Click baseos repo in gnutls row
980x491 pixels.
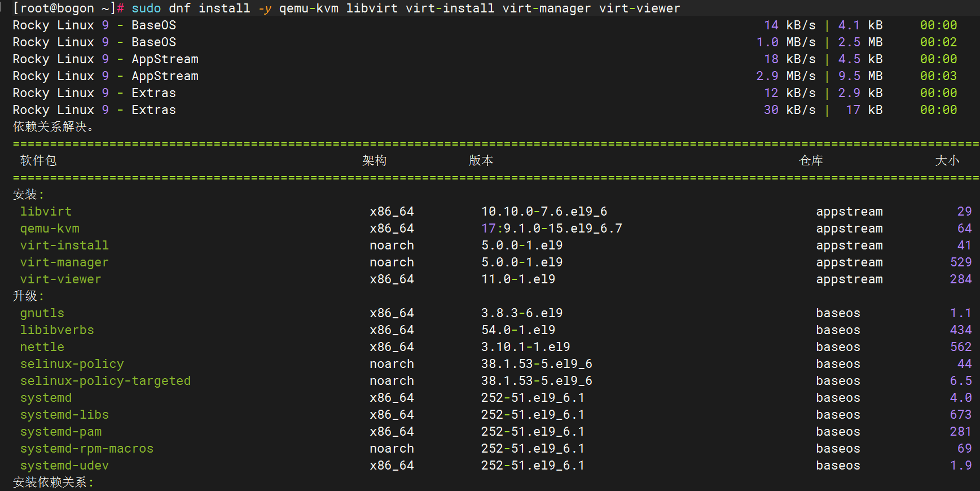(x=838, y=313)
